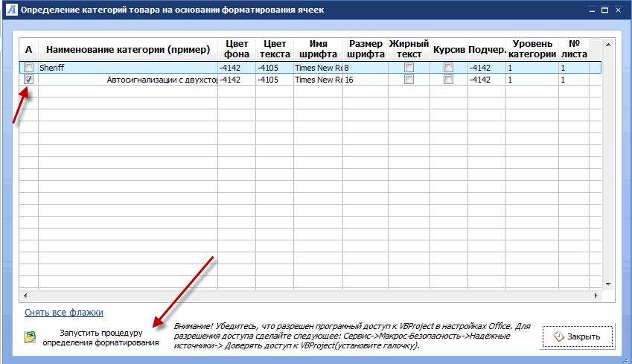
Task: Click the Наименование категории (пример) column header
Action: click(128, 50)
